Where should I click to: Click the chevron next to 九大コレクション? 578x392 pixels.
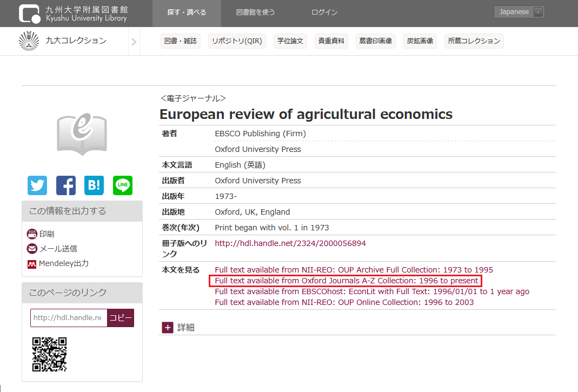(134, 42)
